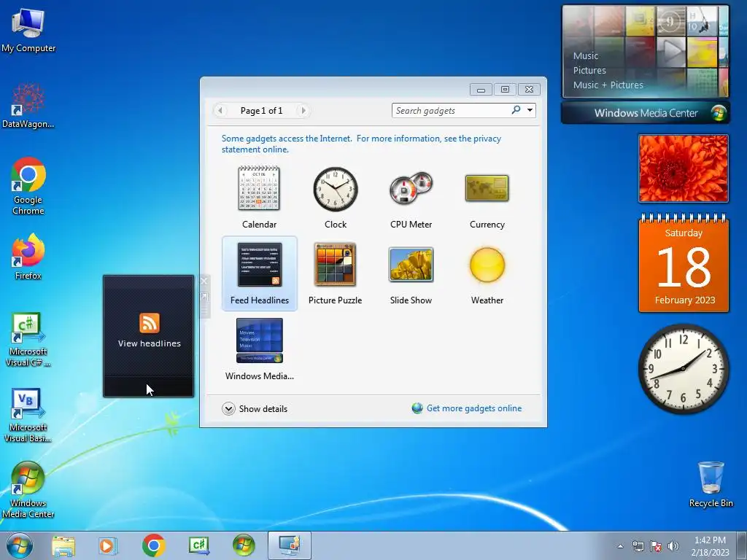Select Pictures in Media Center gadget
The height and width of the screenshot is (560, 747).
pos(589,71)
